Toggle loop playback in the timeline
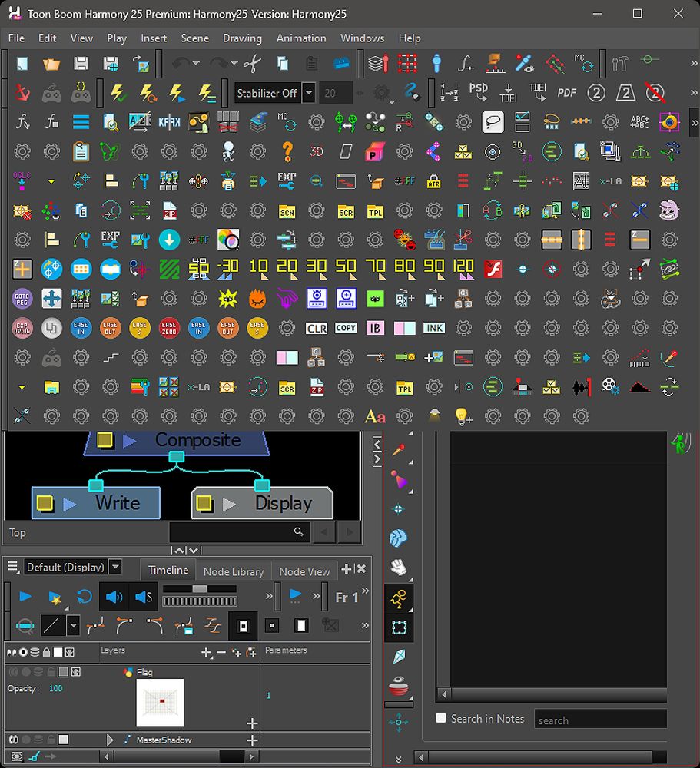This screenshot has height=768, width=700. click(x=85, y=597)
